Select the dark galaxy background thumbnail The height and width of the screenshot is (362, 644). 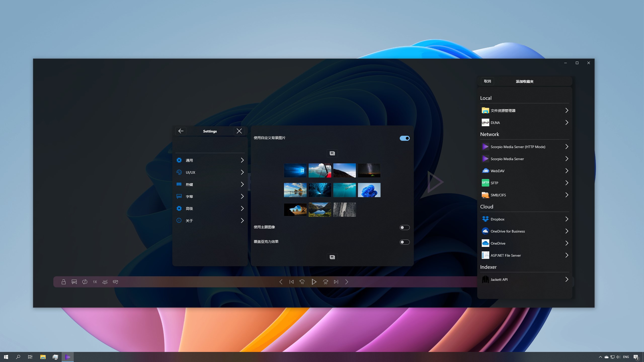point(369,170)
